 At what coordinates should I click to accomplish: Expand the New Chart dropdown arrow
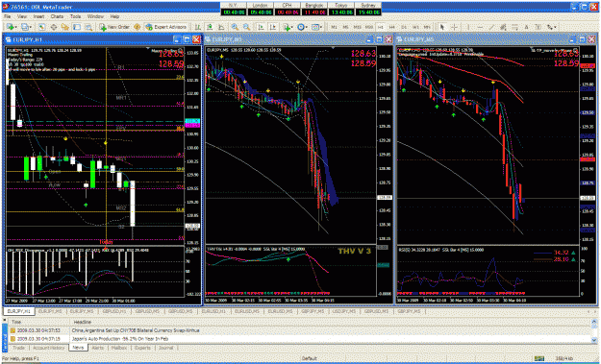16,27
